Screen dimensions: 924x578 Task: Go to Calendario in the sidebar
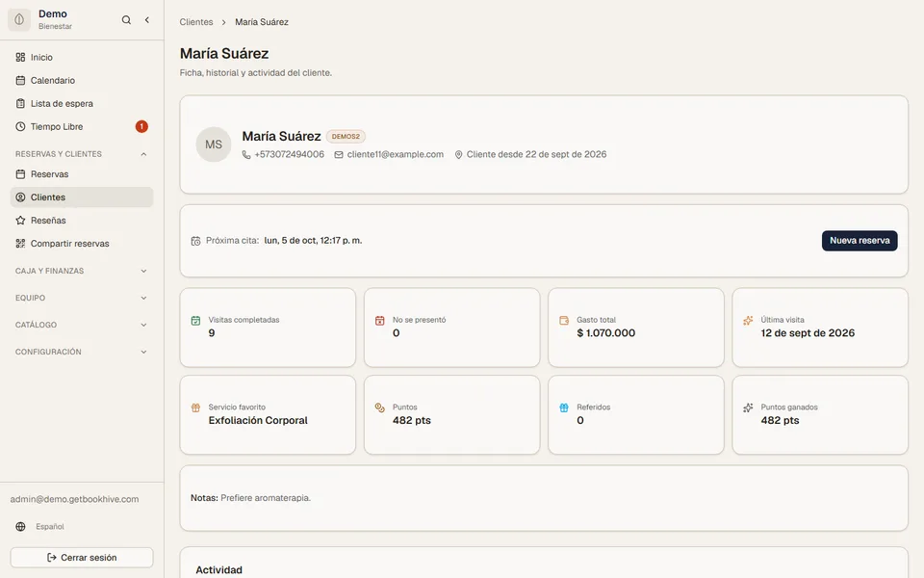[x=82, y=80]
